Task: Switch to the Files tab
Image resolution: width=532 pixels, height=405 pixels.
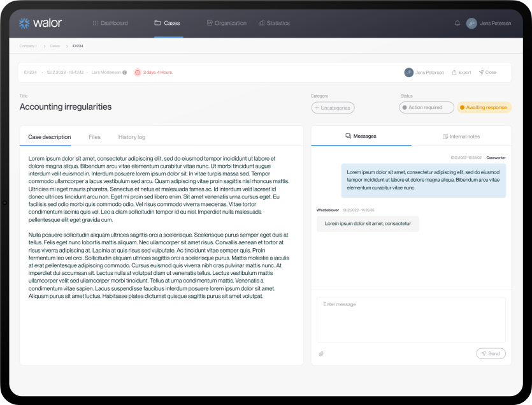Action: [x=95, y=137]
